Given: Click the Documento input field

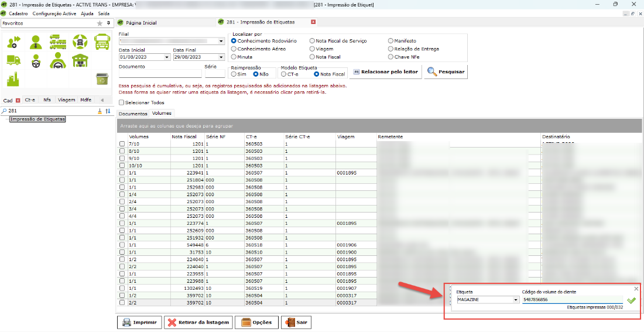Looking at the screenshot, I should click(160, 74).
